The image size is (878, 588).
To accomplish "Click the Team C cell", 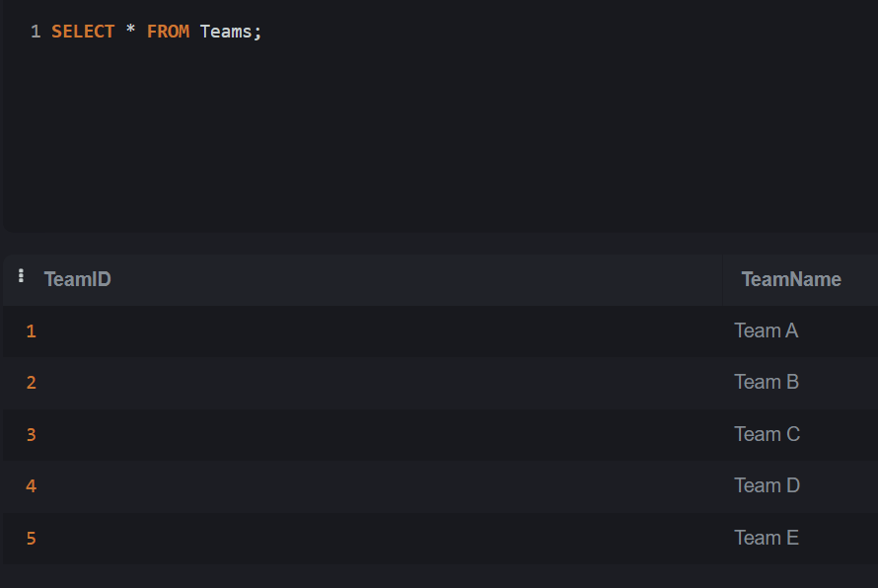I will (801, 434).
